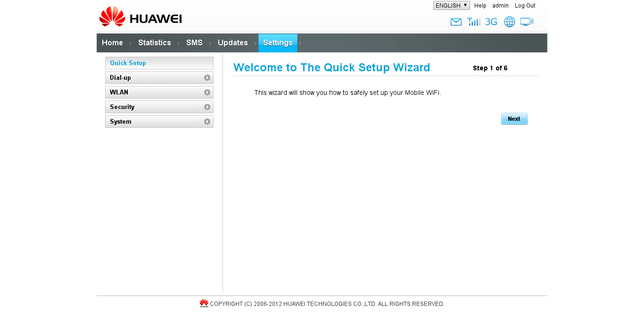Open the SMS messages envelope icon
Image resolution: width=644 pixels, height=321 pixels.
tap(456, 22)
